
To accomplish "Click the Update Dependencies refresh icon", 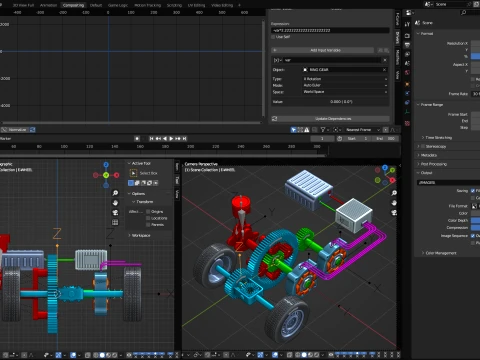I will (275, 119).
